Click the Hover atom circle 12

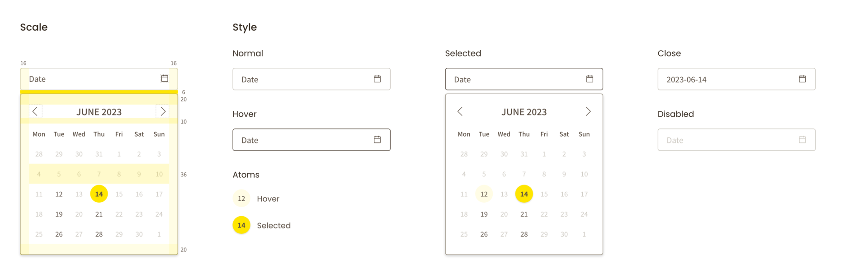click(241, 199)
